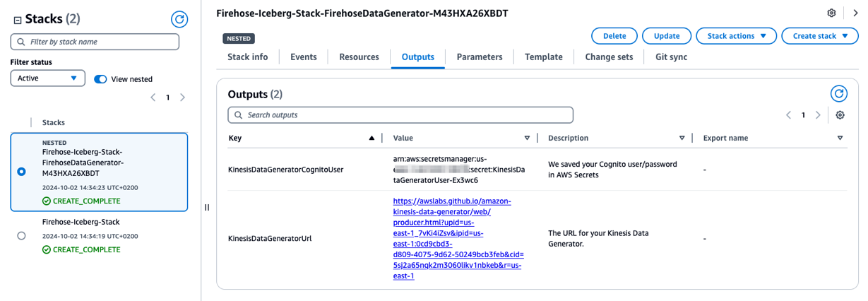Open the Create stack dropdown
The width and height of the screenshot is (868, 301).
[x=819, y=36]
